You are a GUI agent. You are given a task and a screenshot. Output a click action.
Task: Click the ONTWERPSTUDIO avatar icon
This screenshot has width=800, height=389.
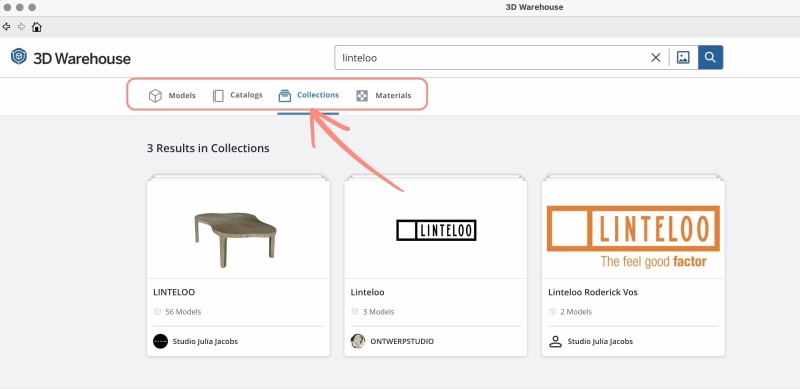click(x=358, y=341)
